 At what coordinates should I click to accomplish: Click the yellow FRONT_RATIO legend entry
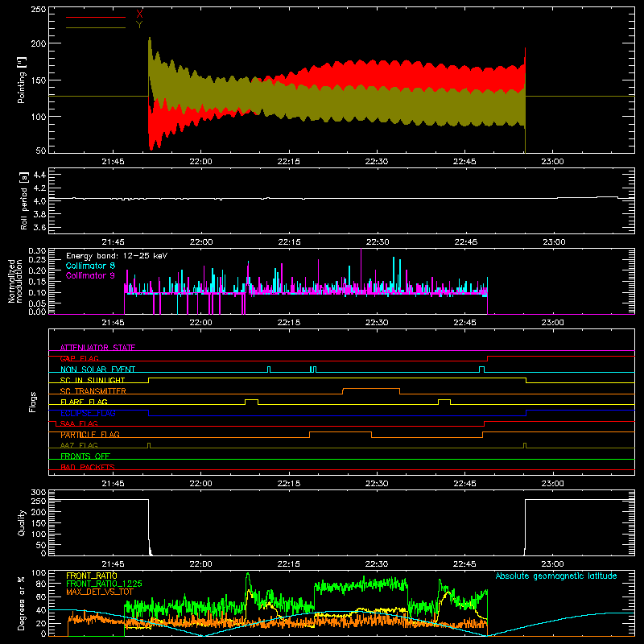tap(92, 576)
